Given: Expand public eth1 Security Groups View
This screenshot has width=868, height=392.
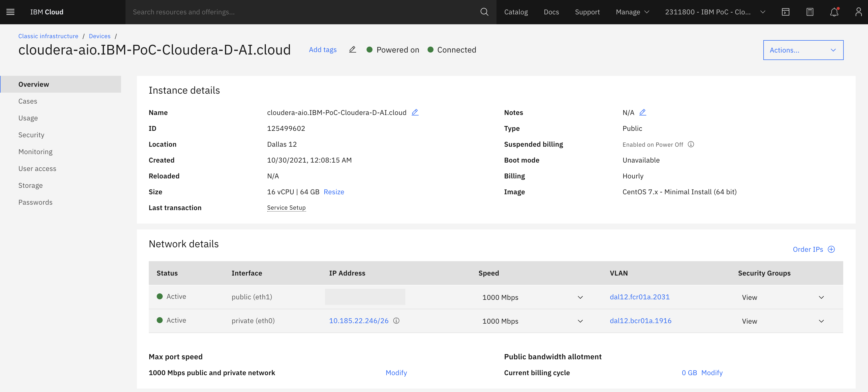Looking at the screenshot, I should [x=783, y=297].
